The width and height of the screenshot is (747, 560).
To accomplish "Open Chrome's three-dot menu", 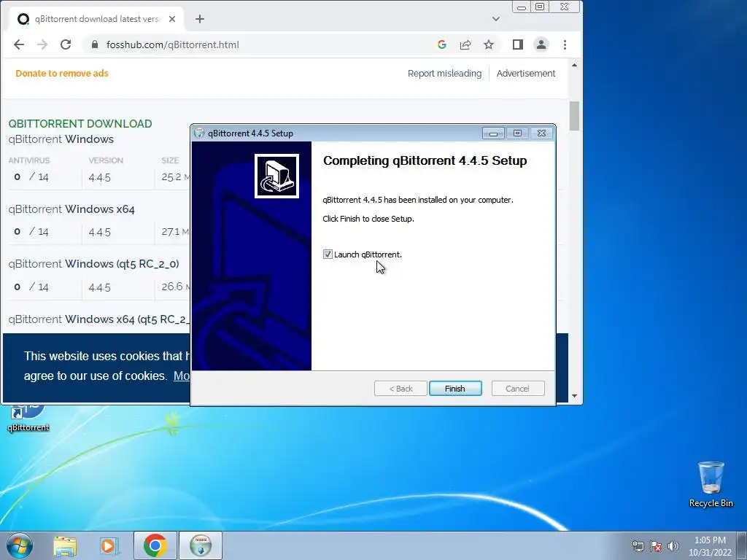I will coord(565,44).
